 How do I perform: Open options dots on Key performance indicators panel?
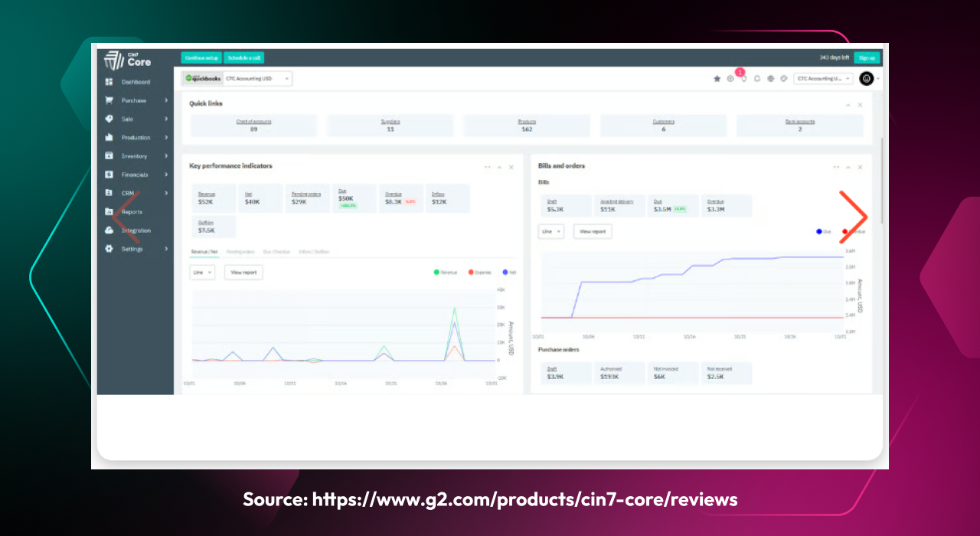[x=488, y=167]
